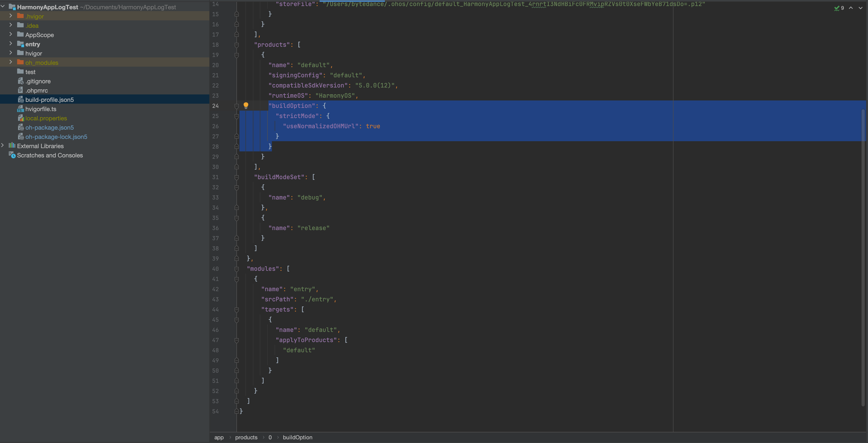Screen dimensions: 868x443
Task: Select the app breadcrumb
Action: point(219,437)
